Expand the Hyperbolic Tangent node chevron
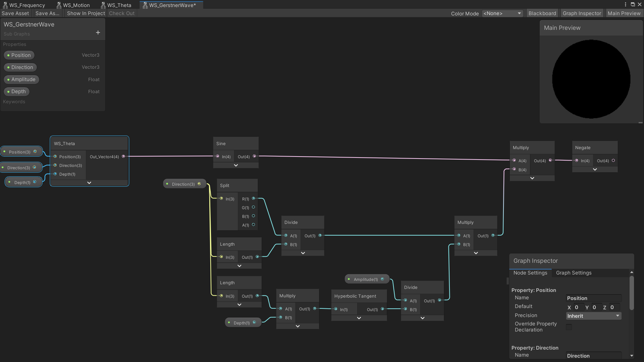 tap(359, 318)
